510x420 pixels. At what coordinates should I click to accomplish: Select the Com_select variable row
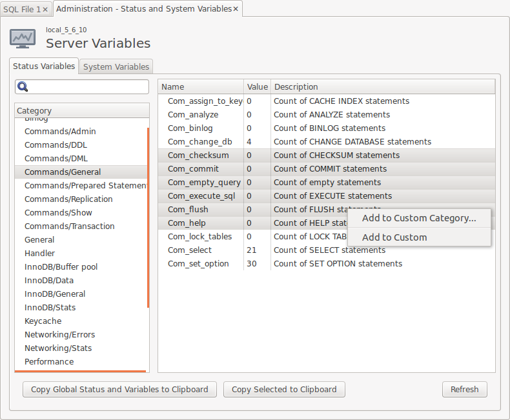(x=189, y=250)
